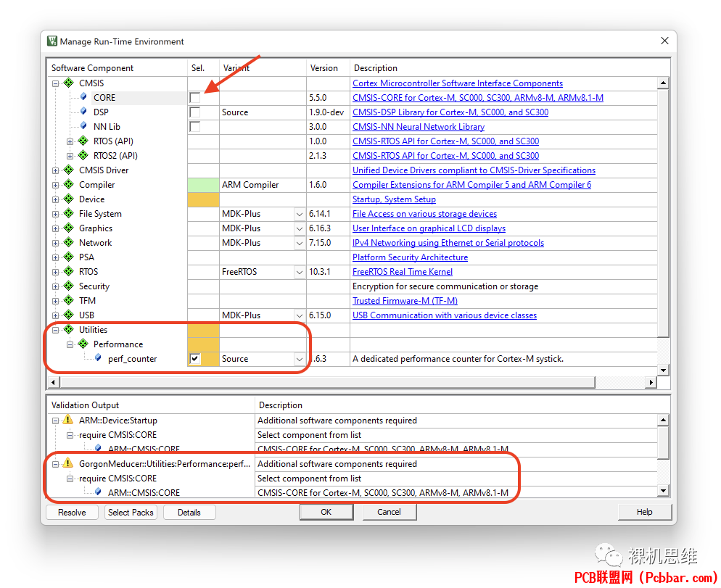The height and width of the screenshot is (588, 721).
Task: Click the validation output scroll-down arrow
Action: pos(662,491)
